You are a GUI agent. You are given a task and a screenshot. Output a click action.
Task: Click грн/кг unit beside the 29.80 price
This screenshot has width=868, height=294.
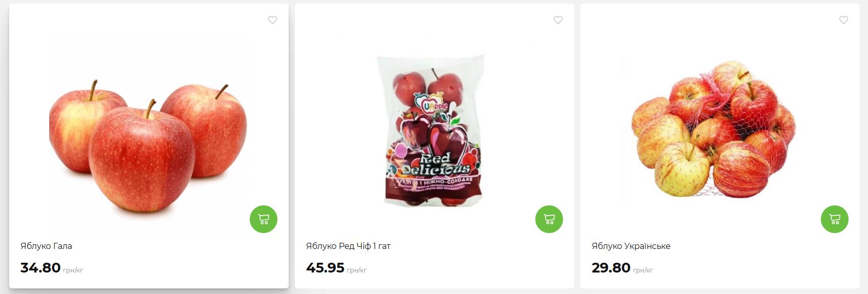point(643,270)
